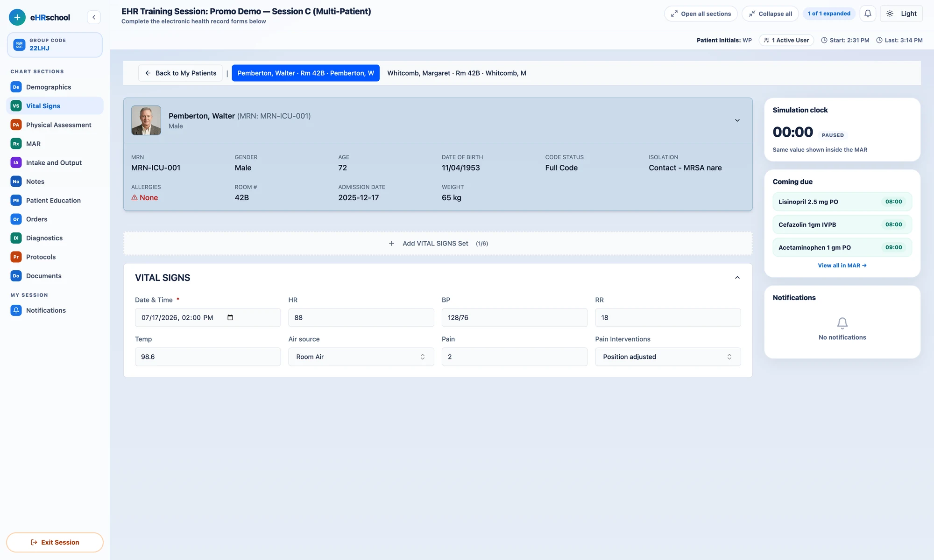Click the Pain input field

pos(514,357)
